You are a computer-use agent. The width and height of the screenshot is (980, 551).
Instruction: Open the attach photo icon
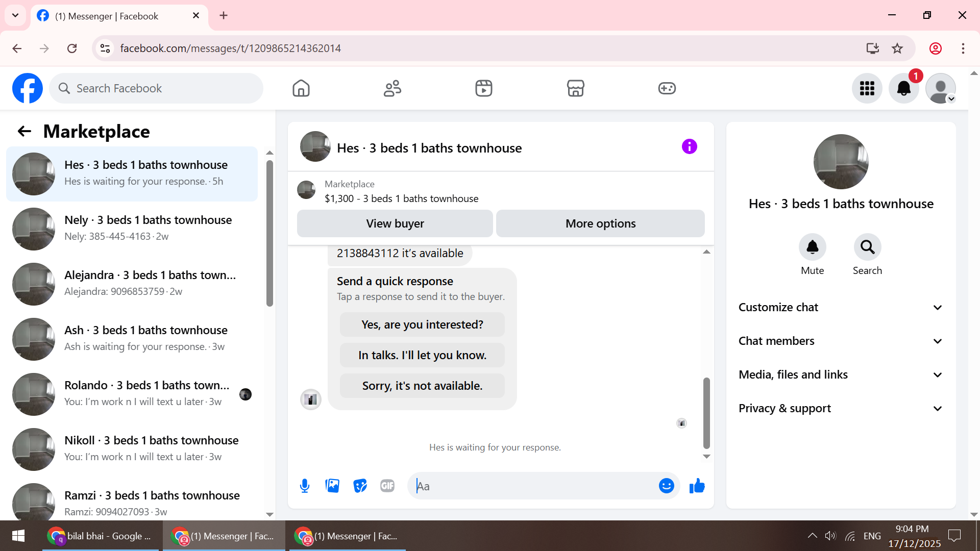pos(332,486)
